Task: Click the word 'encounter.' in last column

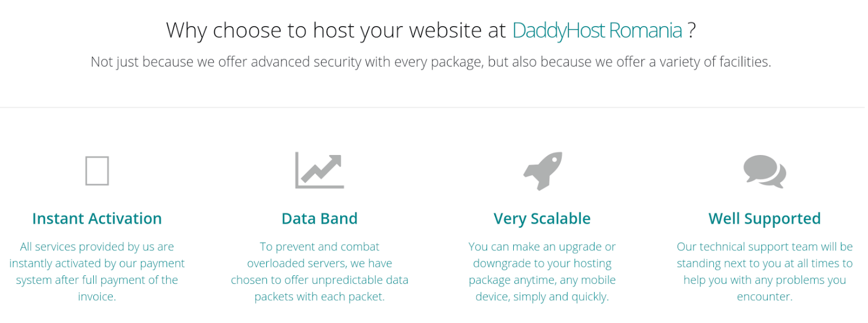Action: click(x=764, y=296)
